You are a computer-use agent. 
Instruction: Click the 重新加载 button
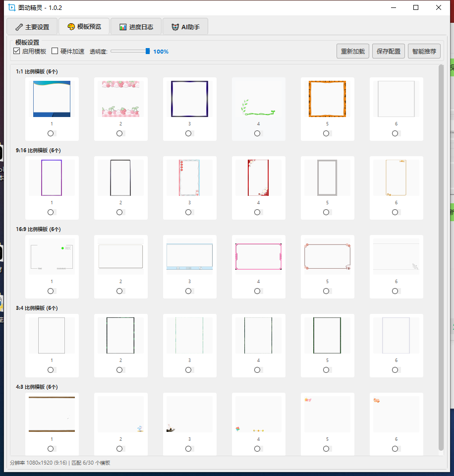point(352,51)
